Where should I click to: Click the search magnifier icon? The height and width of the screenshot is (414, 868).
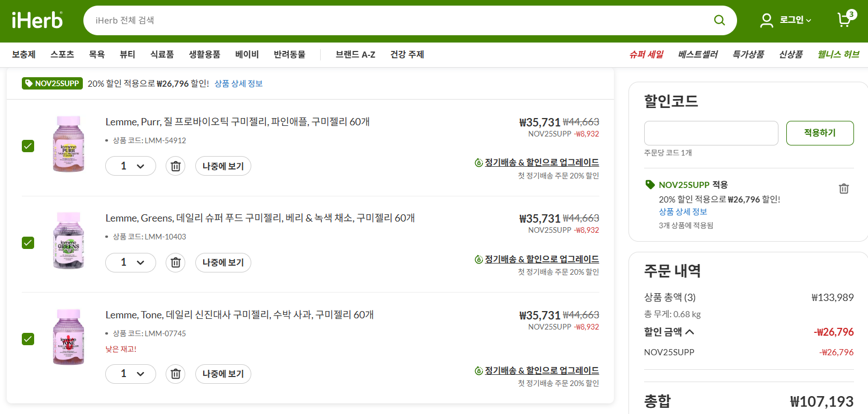[719, 20]
